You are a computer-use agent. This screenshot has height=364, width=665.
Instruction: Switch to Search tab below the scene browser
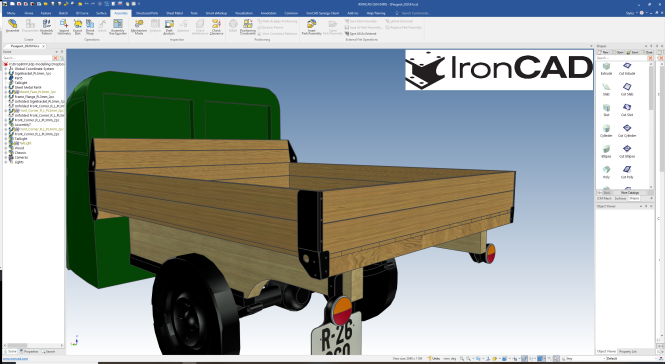(48, 352)
